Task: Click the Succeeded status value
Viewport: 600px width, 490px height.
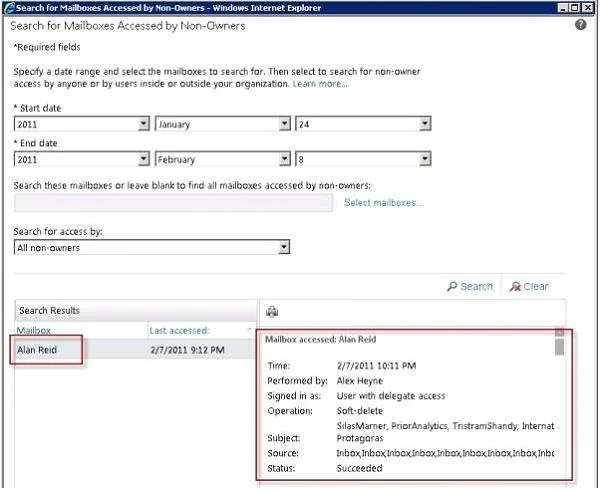Action: pos(359,468)
